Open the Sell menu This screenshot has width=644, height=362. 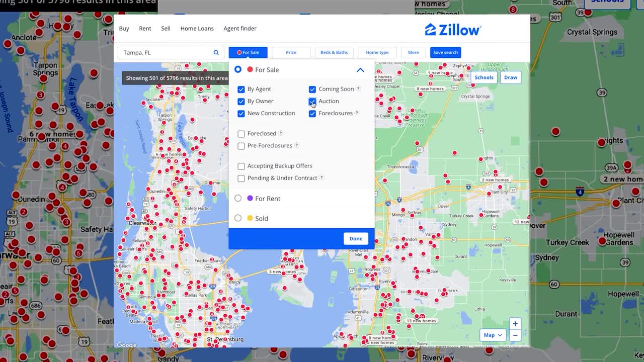pyautogui.click(x=166, y=28)
